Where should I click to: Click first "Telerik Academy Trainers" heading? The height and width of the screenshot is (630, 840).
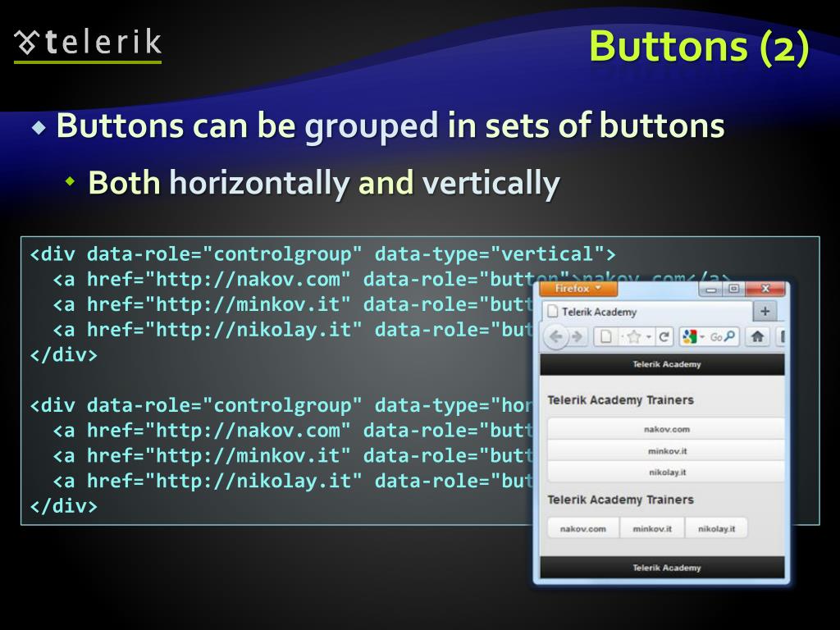click(620, 400)
